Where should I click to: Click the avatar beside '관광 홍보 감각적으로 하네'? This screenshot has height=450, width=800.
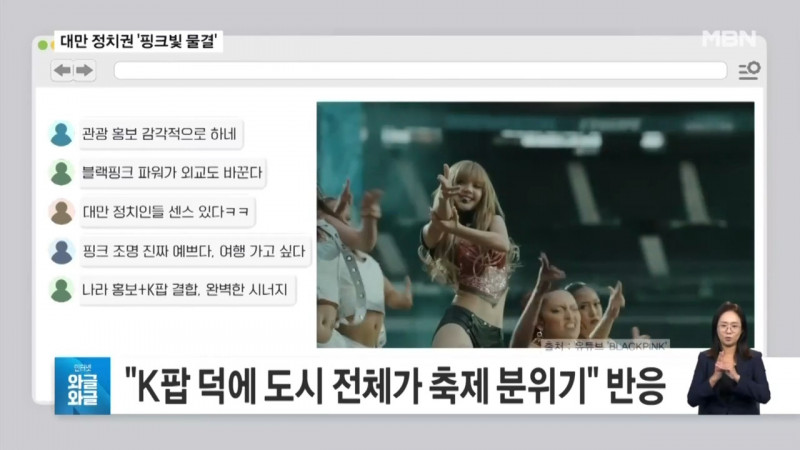(x=61, y=134)
